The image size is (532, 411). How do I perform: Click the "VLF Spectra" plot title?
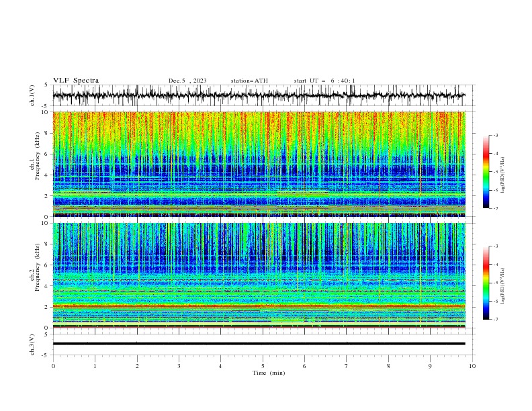point(76,81)
